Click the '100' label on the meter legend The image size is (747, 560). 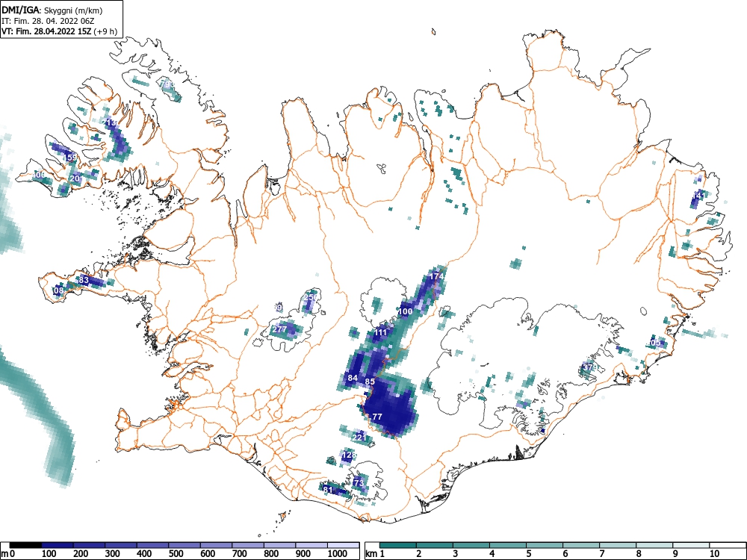pos(49,554)
